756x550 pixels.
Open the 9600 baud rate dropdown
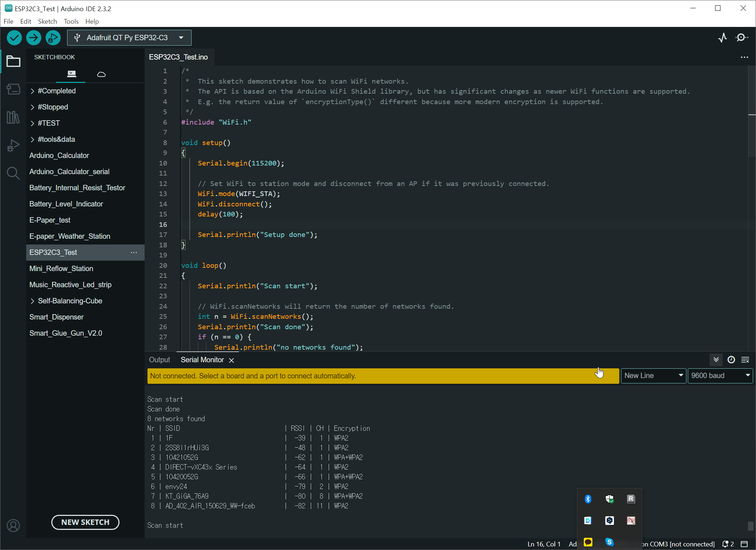[x=720, y=376]
